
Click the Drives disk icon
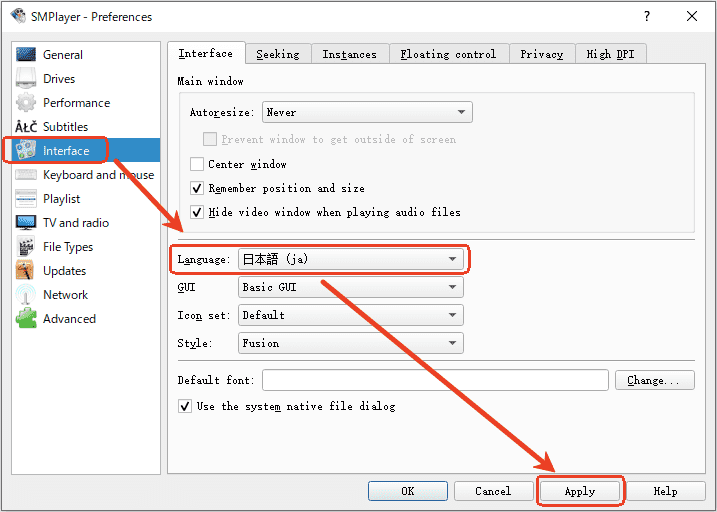tap(26, 78)
